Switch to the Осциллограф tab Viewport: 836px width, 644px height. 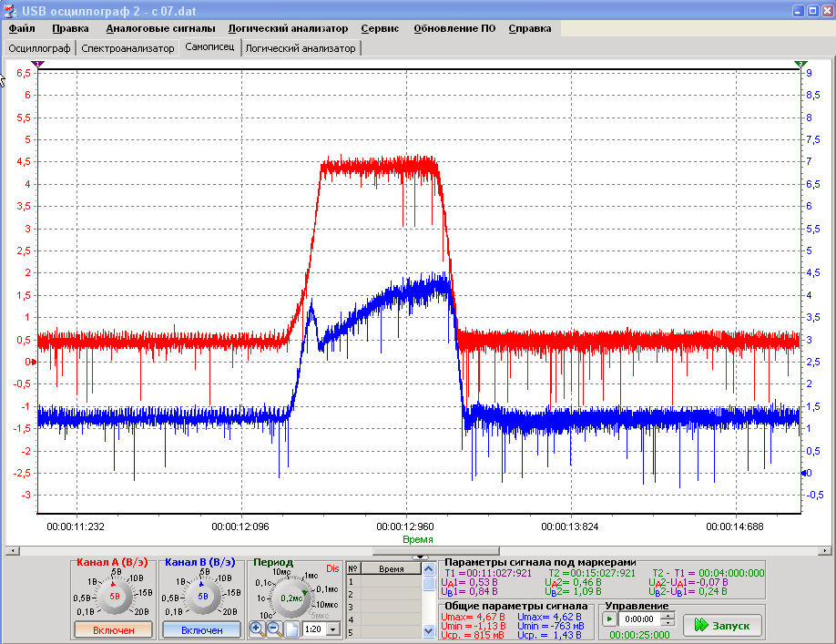[x=39, y=48]
